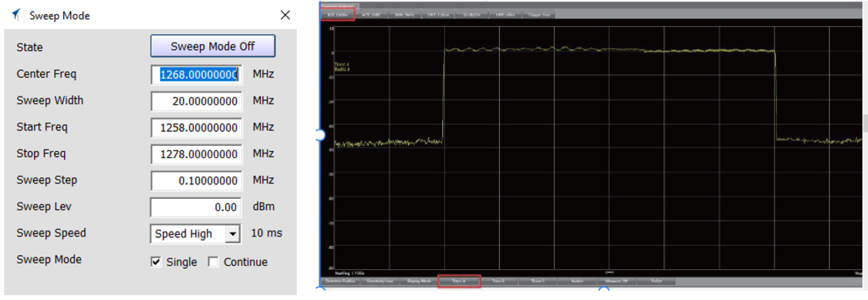This screenshot has width=868, height=300.
Task: Click the Trigger toolbar button
Action: [539, 15]
